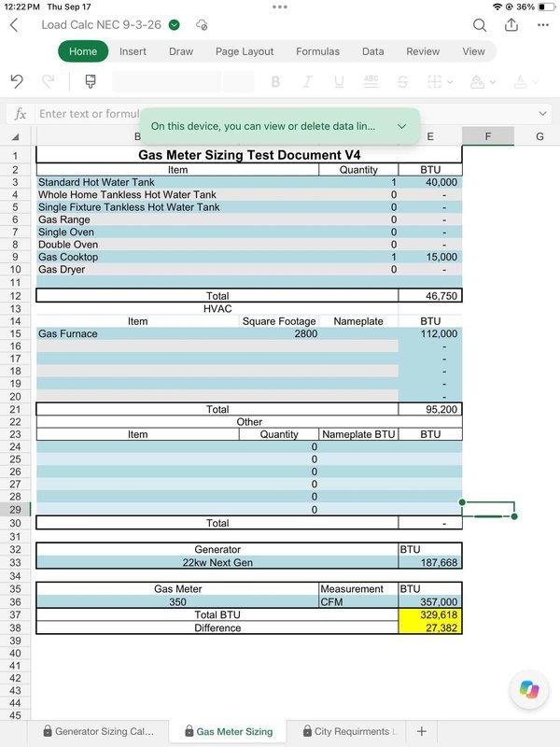This screenshot has width=560, height=747.
Task: Click the fx insert function icon
Action: tap(20, 114)
